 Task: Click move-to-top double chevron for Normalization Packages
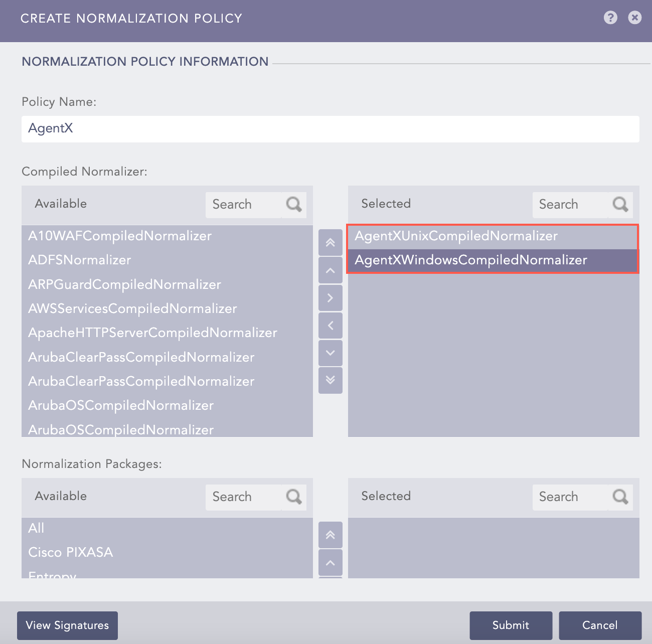coord(330,535)
